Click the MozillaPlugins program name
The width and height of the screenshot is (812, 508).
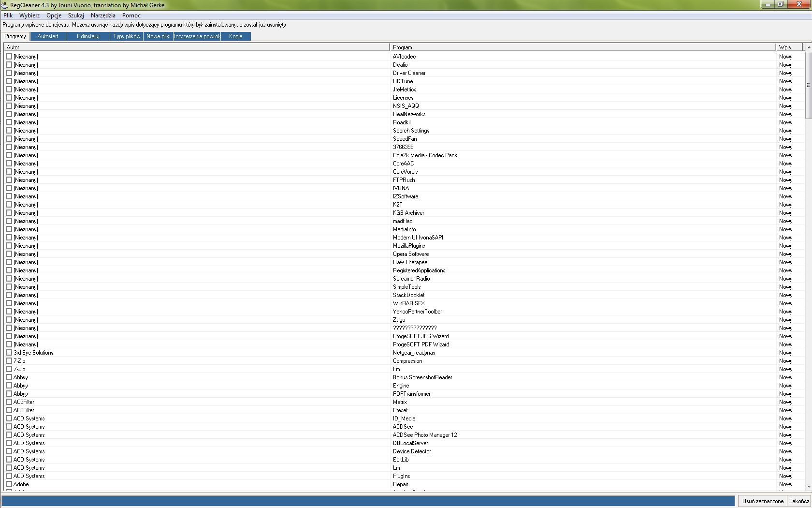(x=409, y=246)
